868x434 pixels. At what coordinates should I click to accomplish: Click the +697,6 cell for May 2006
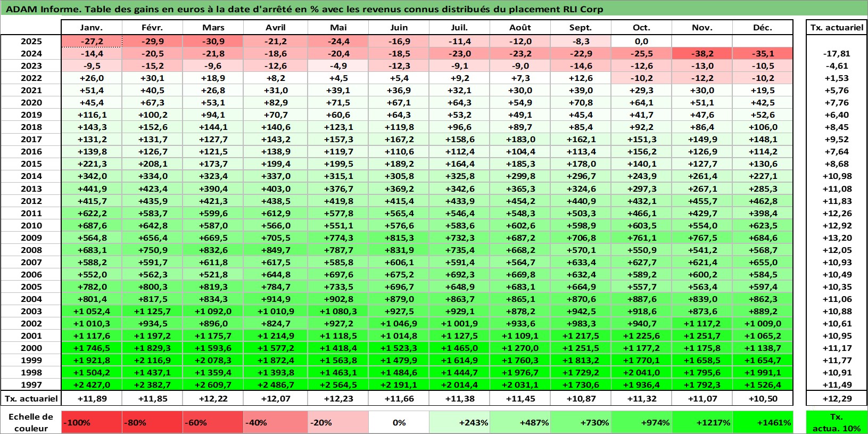click(x=338, y=274)
